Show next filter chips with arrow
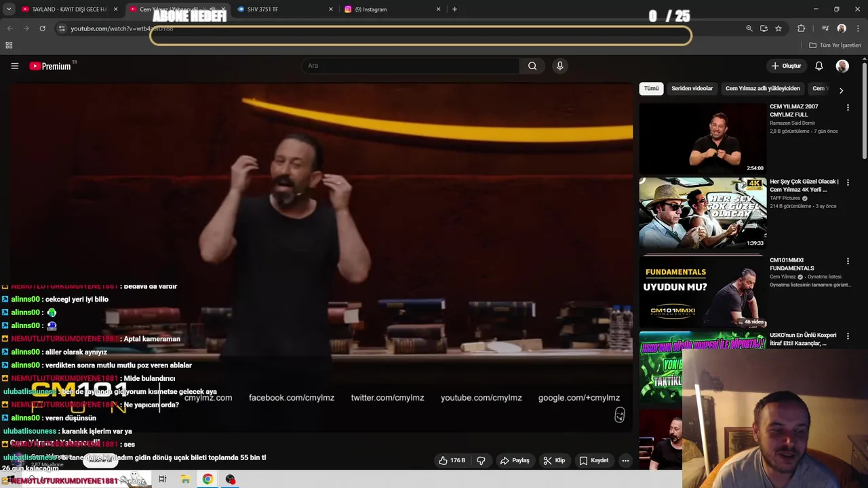868x488 pixels. 841,90
